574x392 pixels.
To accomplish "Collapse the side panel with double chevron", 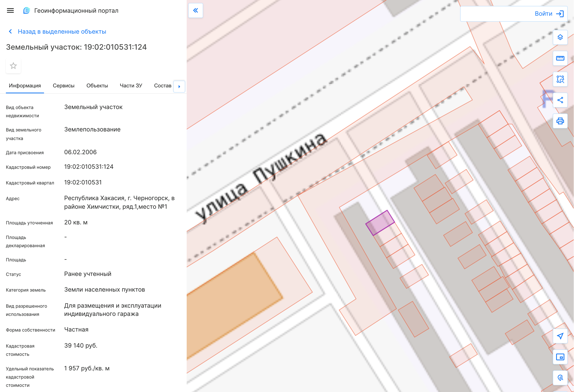I will (x=195, y=10).
